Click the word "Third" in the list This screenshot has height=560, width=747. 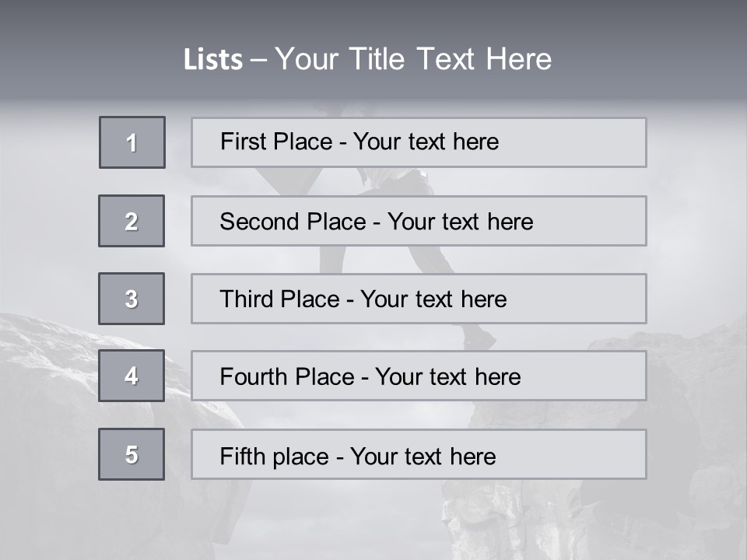point(245,299)
